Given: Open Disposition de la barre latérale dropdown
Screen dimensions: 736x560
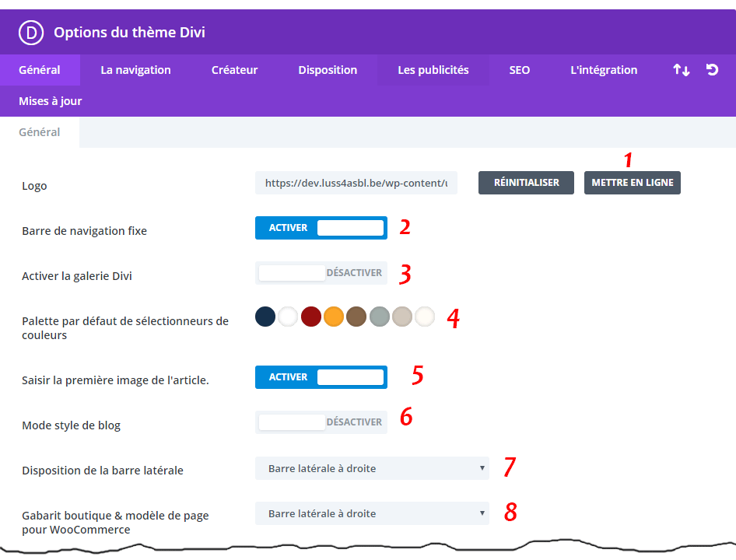Looking at the screenshot, I should pos(372,468).
